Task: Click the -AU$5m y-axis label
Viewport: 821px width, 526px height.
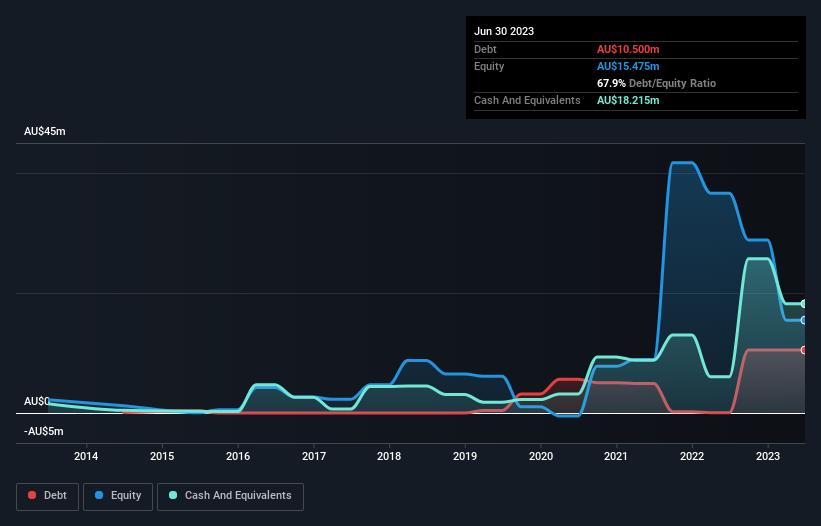Action: [43, 431]
